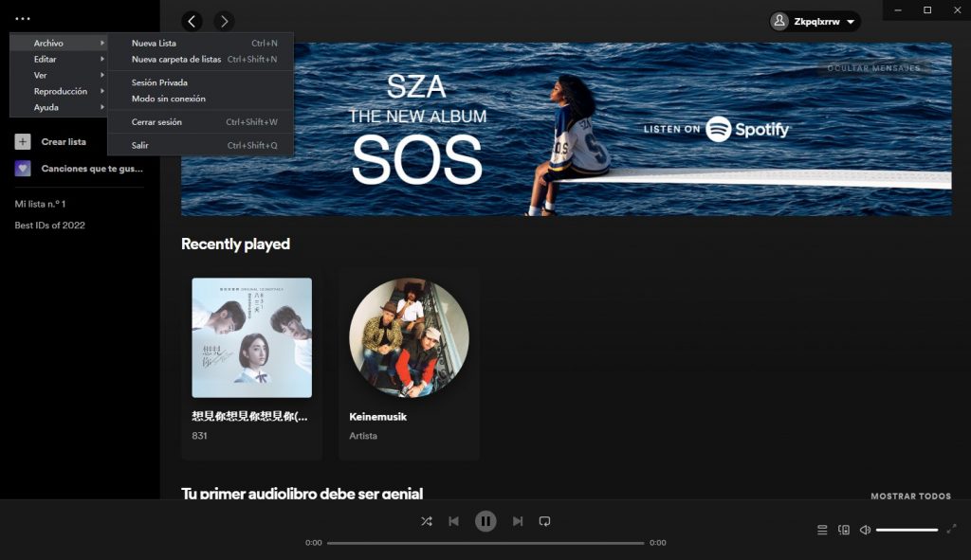Expand the Reproducción submenu

point(63,91)
